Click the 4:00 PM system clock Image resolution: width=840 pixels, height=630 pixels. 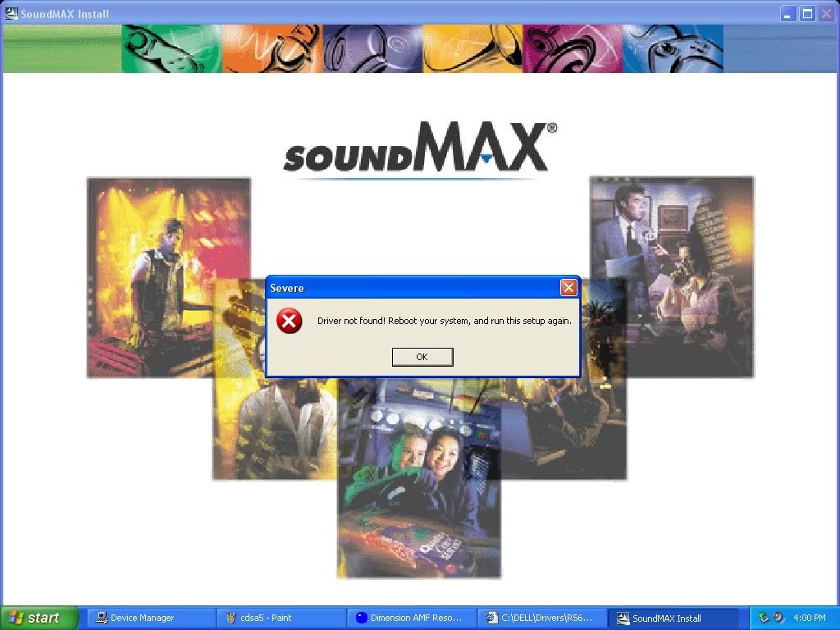810,618
